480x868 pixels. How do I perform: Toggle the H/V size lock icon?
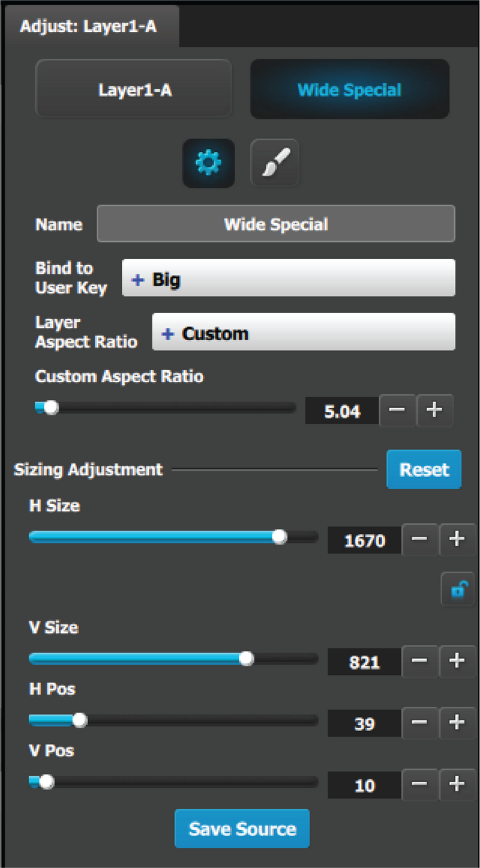point(458,590)
